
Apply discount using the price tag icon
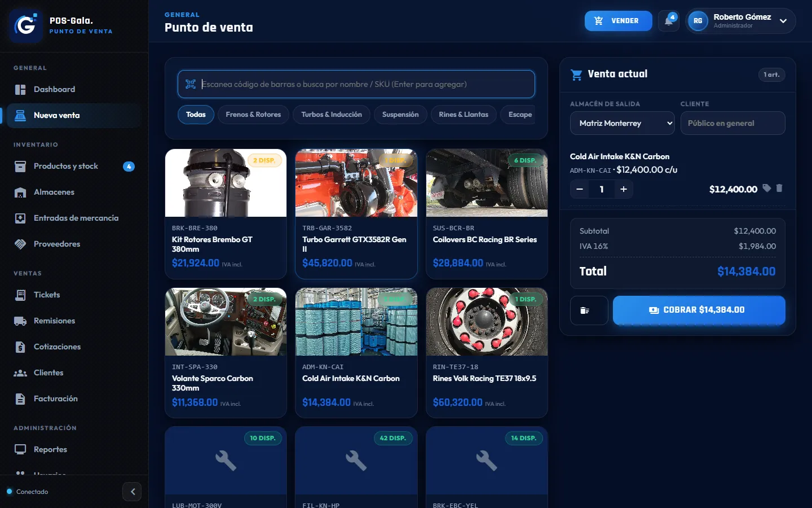(x=767, y=189)
